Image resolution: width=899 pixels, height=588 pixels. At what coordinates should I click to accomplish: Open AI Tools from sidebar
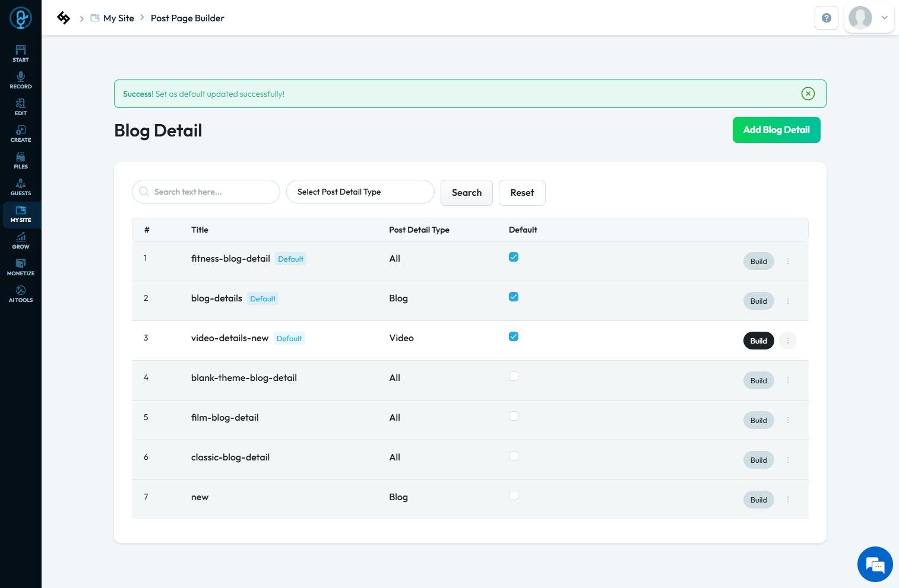click(21, 294)
